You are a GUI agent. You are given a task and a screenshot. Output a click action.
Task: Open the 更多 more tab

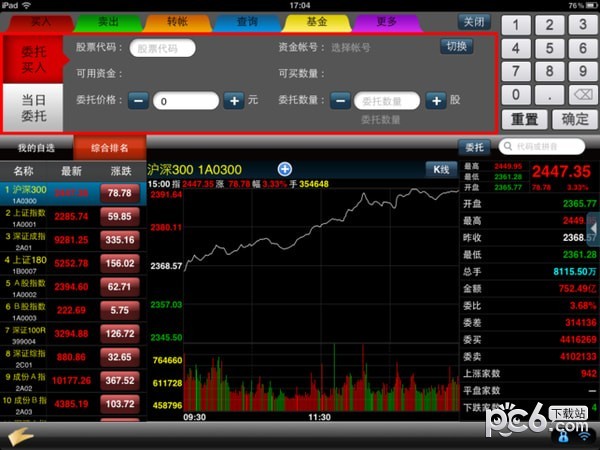click(386, 22)
